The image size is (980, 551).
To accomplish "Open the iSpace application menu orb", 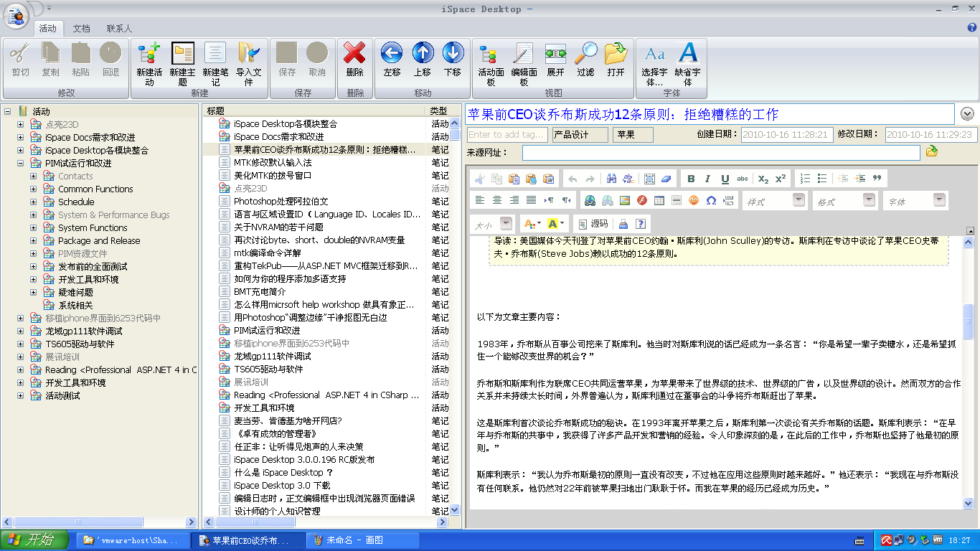I will tap(15, 16).
